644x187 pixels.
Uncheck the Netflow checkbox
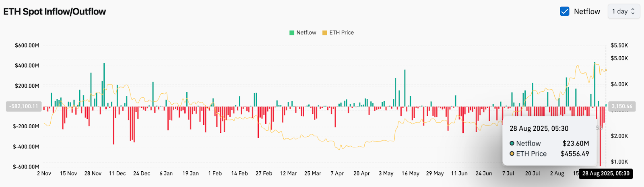coord(564,11)
